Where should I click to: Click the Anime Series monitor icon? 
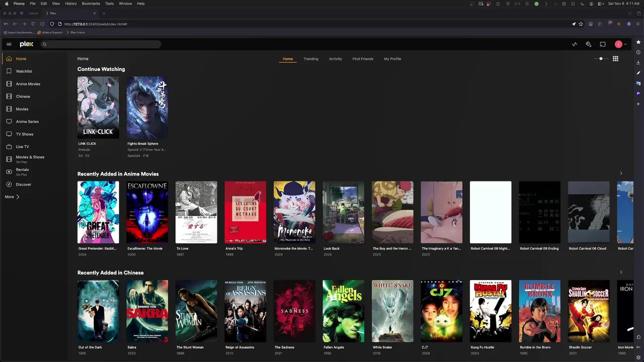(9, 122)
